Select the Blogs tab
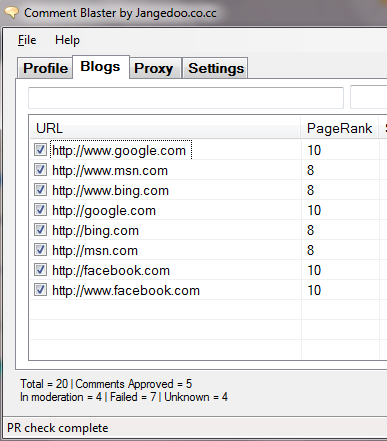Image resolution: width=387 pixels, height=441 pixels. 101,67
